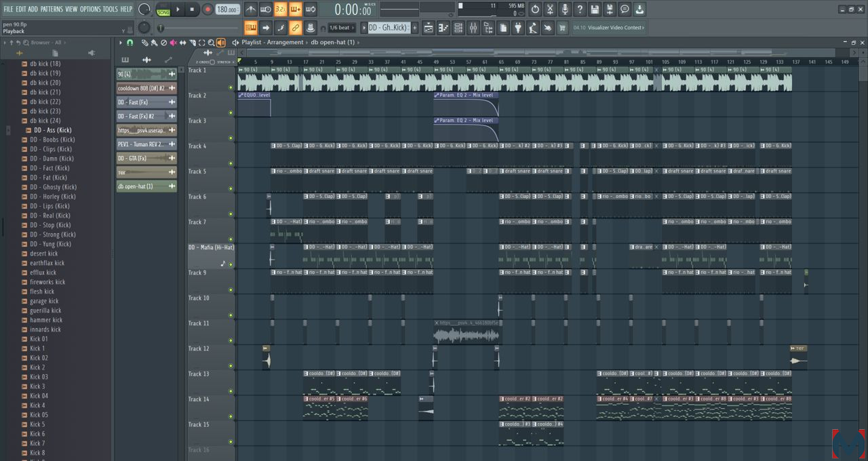Image resolution: width=868 pixels, height=461 pixels.
Task: Adjust the main pitch knob
Action: pos(144,28)
